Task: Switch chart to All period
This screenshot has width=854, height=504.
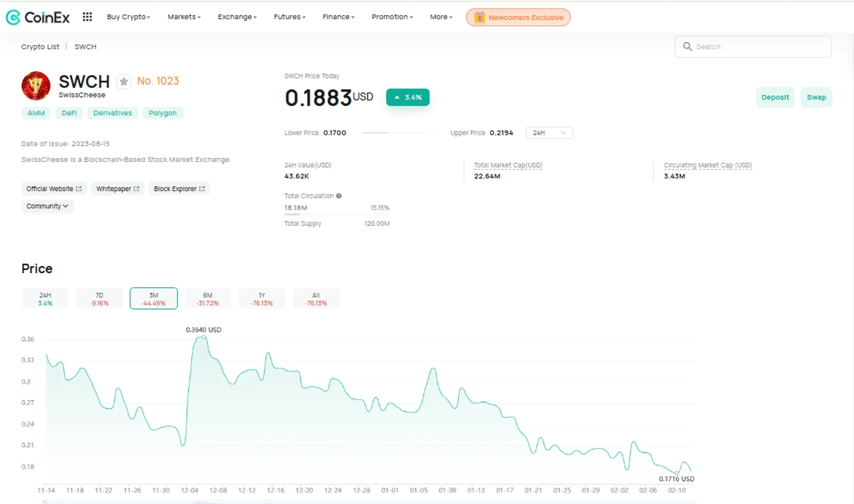Action: coord(316,299)
